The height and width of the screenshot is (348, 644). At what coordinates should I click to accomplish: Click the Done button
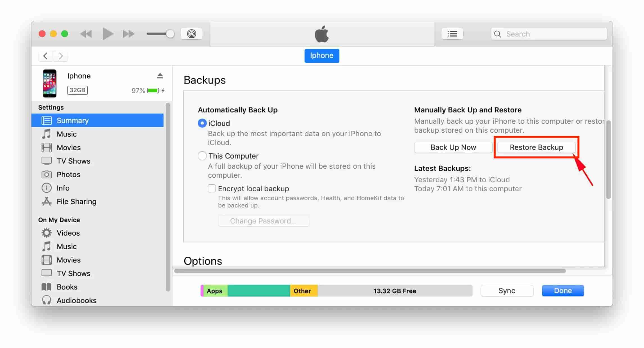563,291
